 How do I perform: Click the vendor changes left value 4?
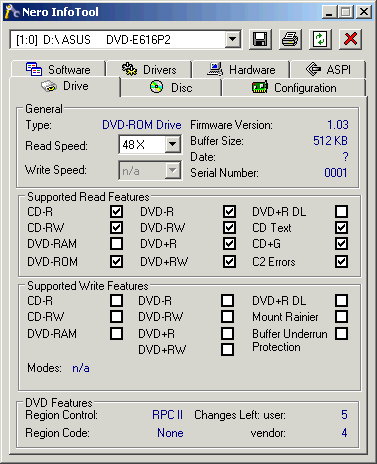(344, 433)
